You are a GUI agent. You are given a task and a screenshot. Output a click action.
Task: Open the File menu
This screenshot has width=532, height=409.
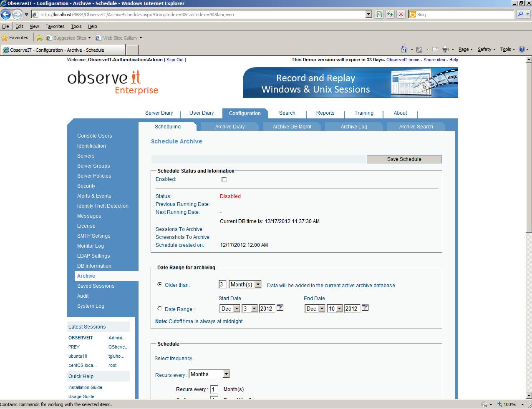pos(5,26)
